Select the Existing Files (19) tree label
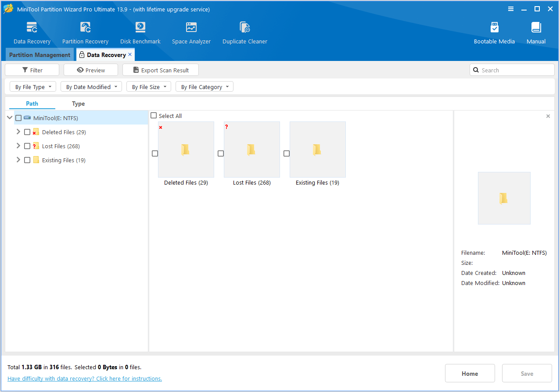Viewport: 560px width, 392px height. tap(64, 160)
